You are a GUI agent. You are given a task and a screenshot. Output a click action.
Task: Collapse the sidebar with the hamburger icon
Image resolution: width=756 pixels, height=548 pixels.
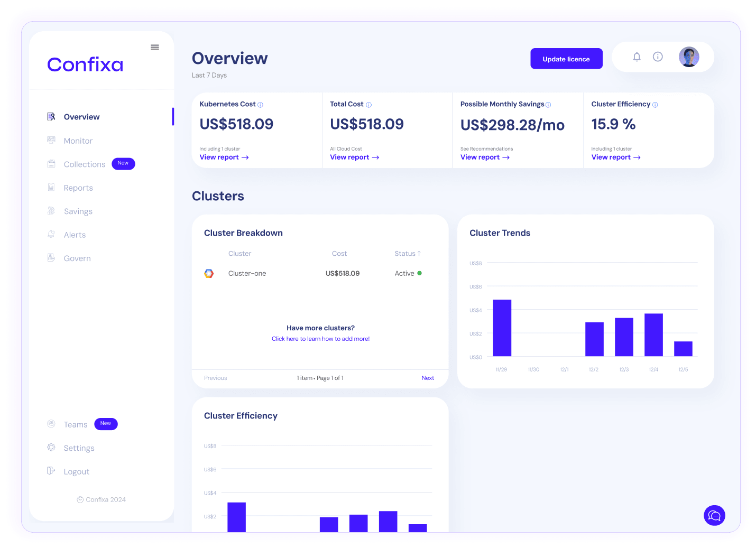click(154, 47)
